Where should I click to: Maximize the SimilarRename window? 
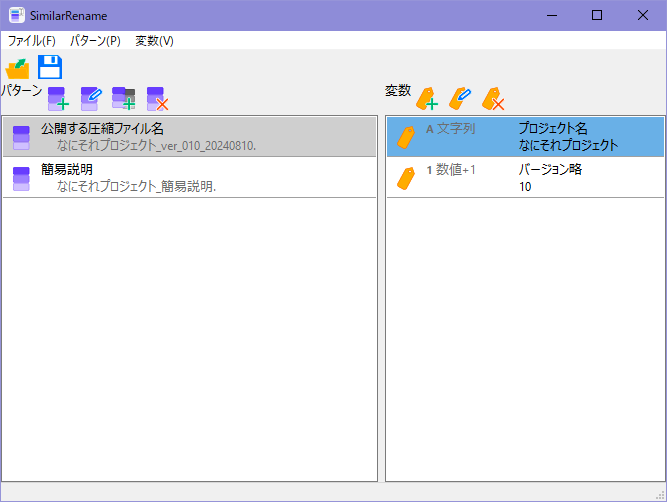pyautogui.click(x=597, y=15)
